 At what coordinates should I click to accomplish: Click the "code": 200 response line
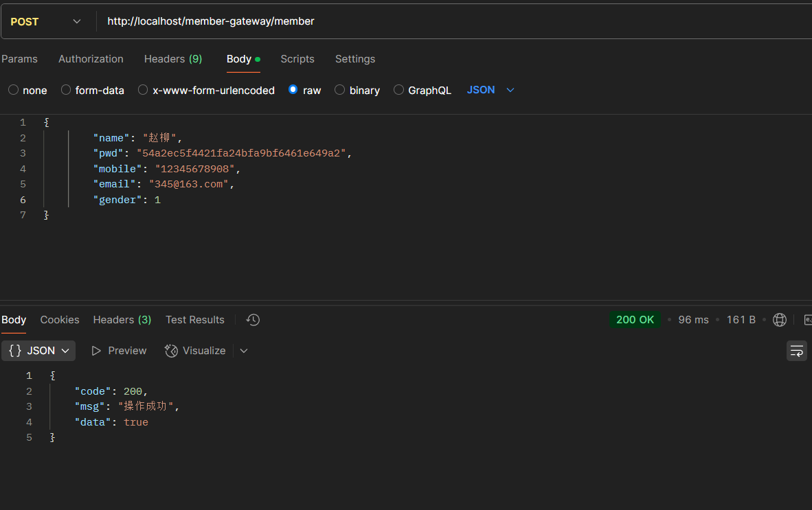(x=111, y=391)
